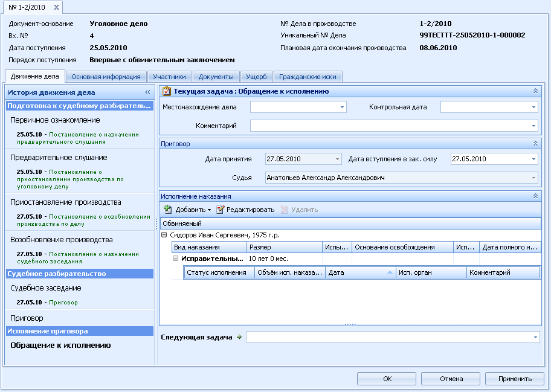This screenshot has height=392, width=551.
Task: Collapse the Сидоров Иван Сергеевич tree row
Action: click(165, 236)
